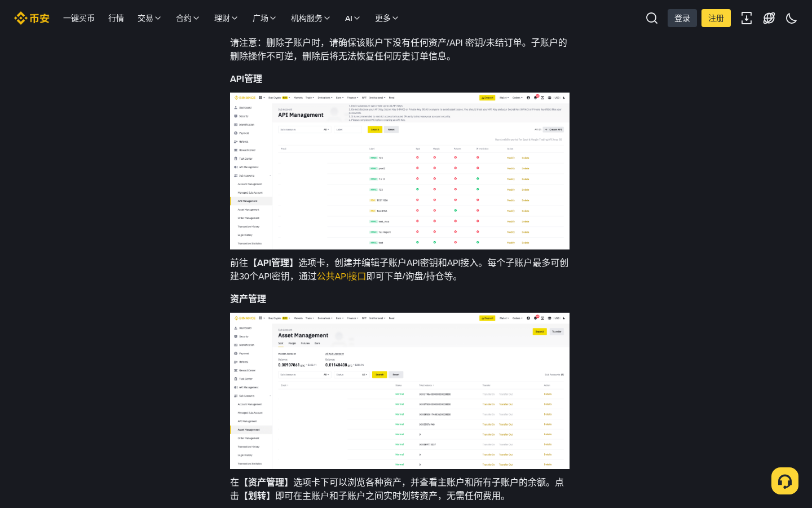The width and height of the screenshot is (812, 508).
Task: Expand the 更多 dropdown menu
Action: point(387,18)
